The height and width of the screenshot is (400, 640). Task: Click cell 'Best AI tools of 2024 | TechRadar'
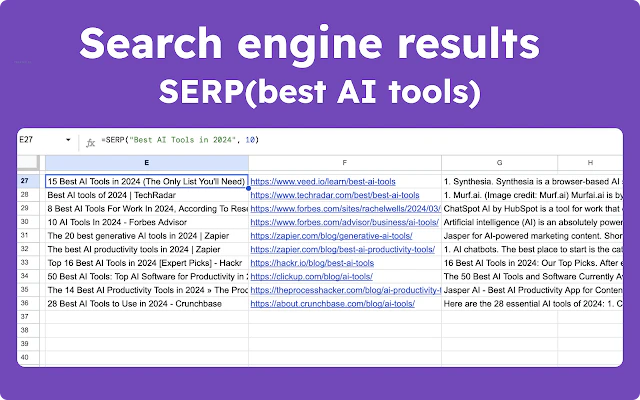147,195
